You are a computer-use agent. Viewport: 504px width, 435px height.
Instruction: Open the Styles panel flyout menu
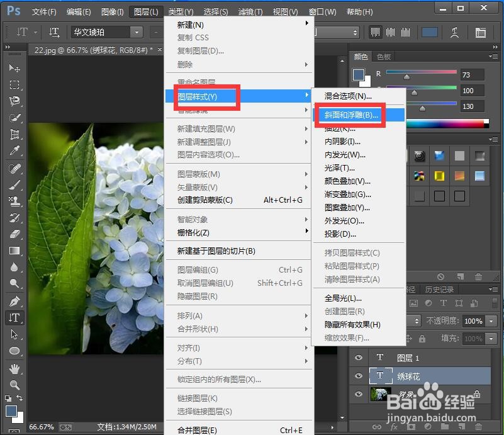pyautogui.click(x=494, y=140)
